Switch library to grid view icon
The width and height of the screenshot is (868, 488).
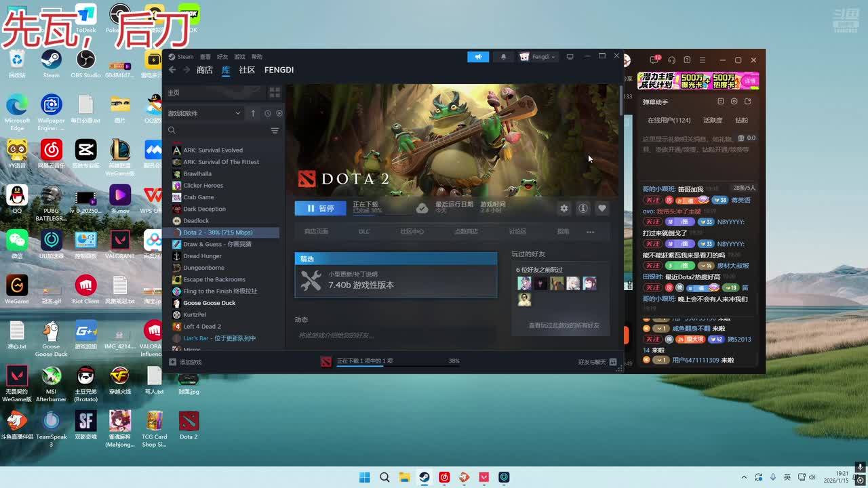[x=275, y=92]
